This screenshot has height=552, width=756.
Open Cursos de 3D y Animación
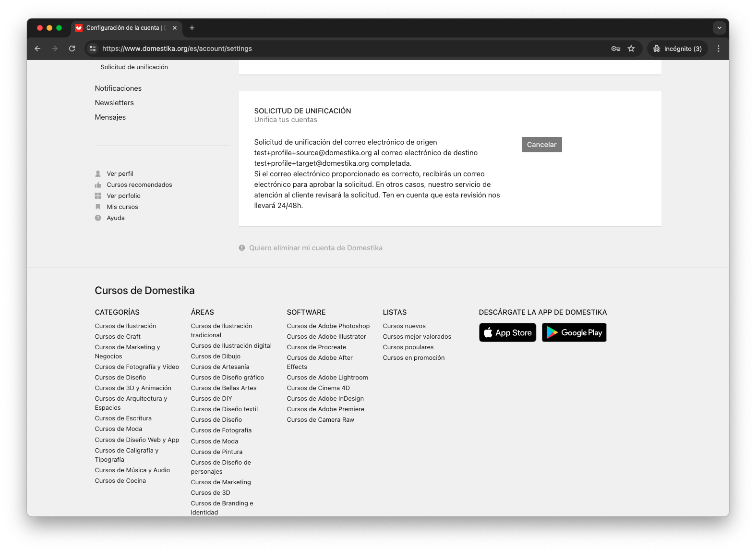133,388
